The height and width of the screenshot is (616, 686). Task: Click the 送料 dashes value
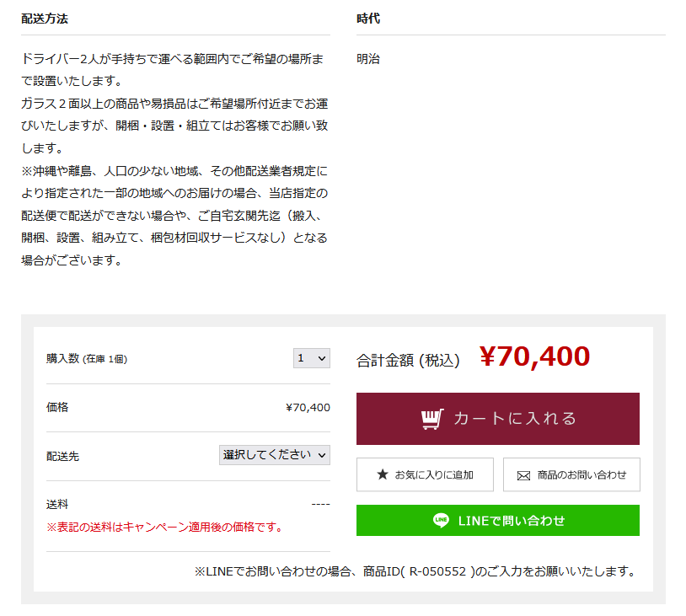(320, 505)
